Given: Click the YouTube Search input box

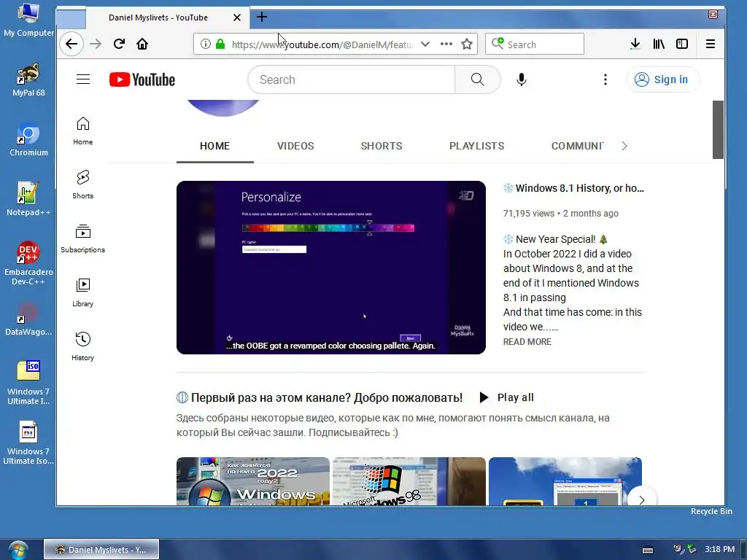Looking at the screenshot, I should pos(352,79).
